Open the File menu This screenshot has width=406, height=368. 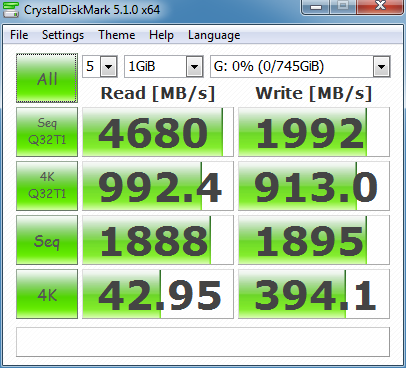point(19,35)
